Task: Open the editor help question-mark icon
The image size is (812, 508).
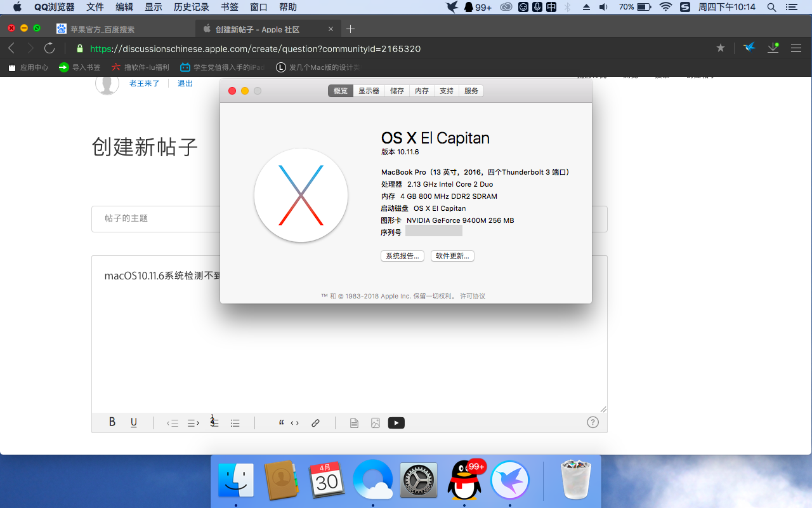Action: tap(593, 422)
